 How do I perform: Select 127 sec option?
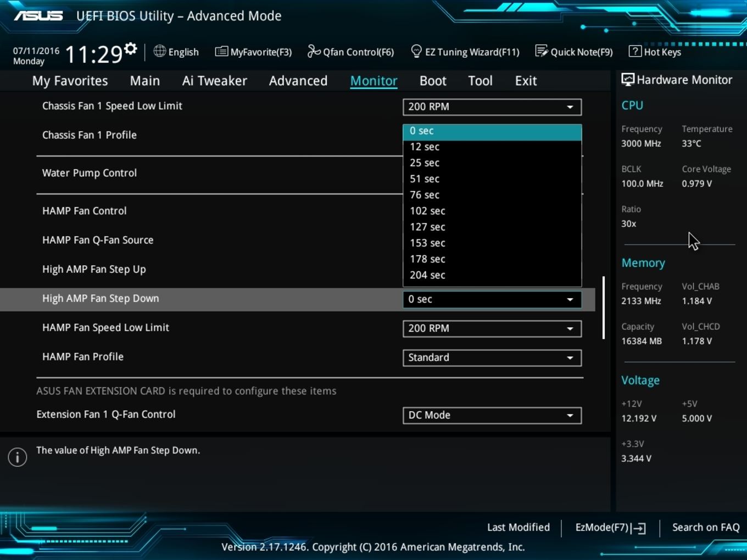(492, 227)
